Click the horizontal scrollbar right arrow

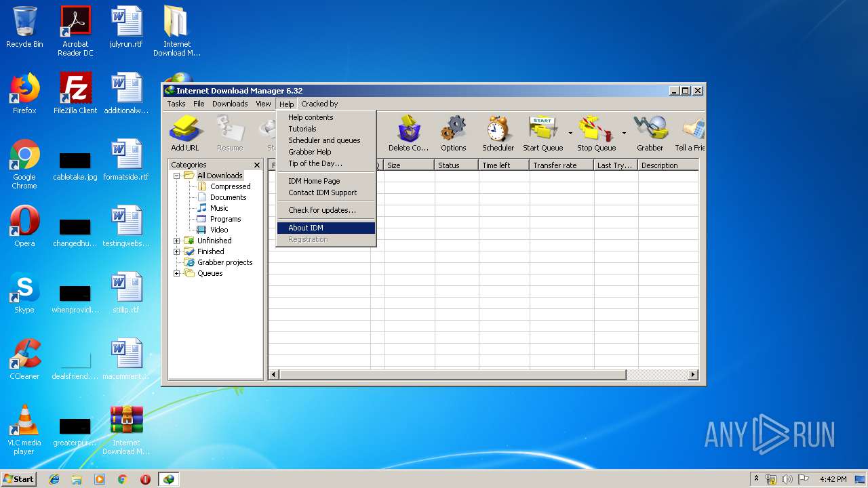(693, 375)
